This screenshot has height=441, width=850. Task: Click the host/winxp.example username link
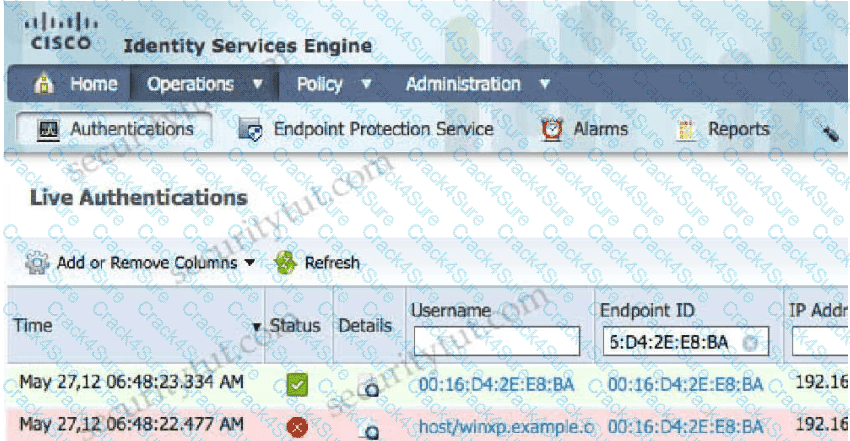497,427
